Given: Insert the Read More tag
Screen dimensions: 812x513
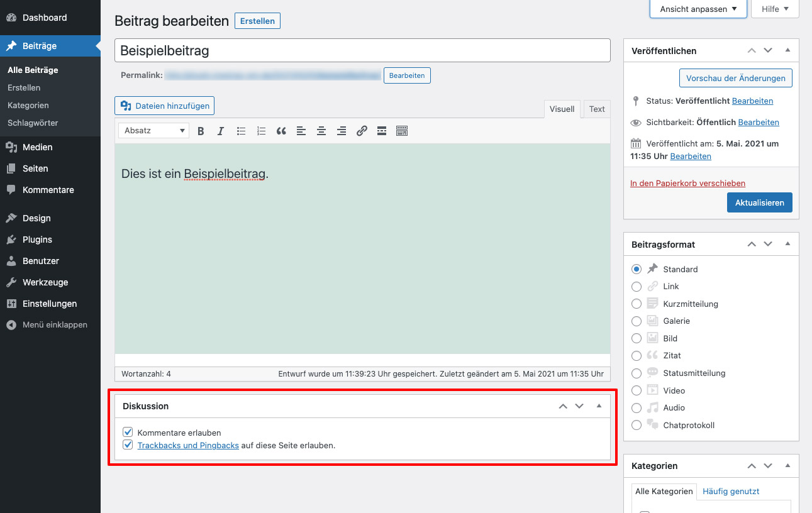Looking at the screenshot, I should click(382, 131).
